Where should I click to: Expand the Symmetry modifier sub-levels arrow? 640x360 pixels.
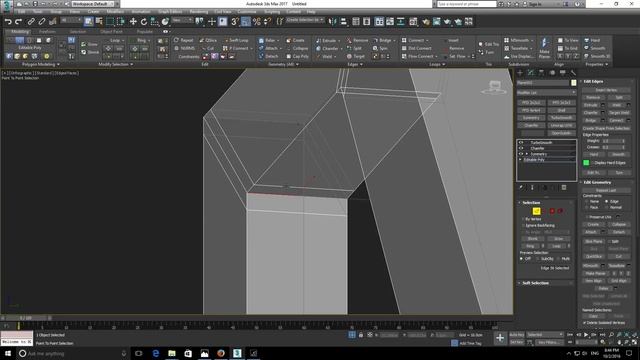(527, 154)
